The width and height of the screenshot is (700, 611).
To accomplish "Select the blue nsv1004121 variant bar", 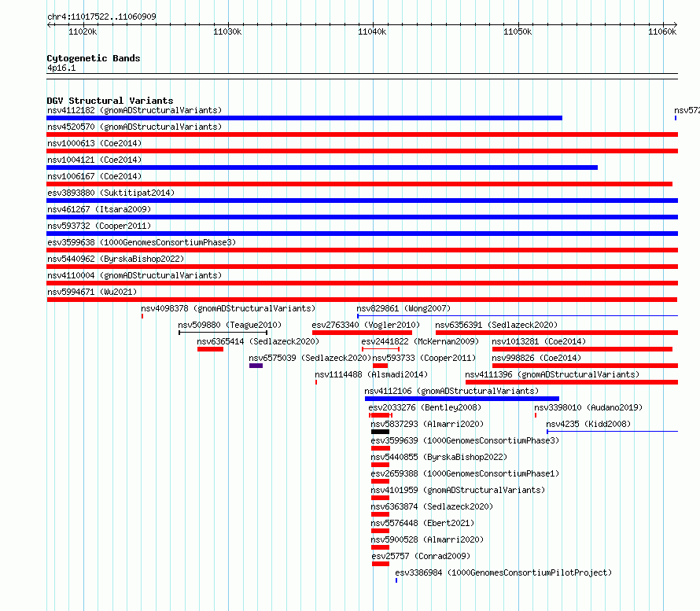I will pyautogui.click(x=322, y=167).
